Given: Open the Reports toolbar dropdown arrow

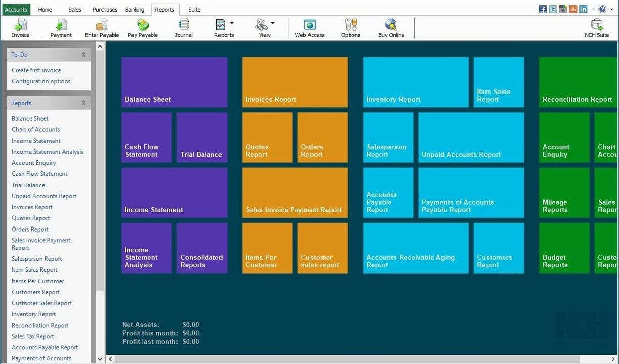Looking at the screenshot, I should (x=232, y=23).
